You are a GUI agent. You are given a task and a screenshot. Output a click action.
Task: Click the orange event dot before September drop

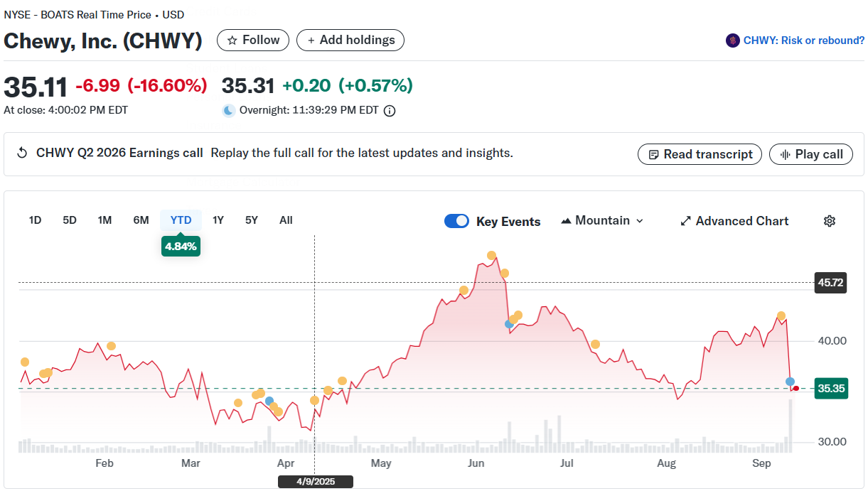(781, 315)
